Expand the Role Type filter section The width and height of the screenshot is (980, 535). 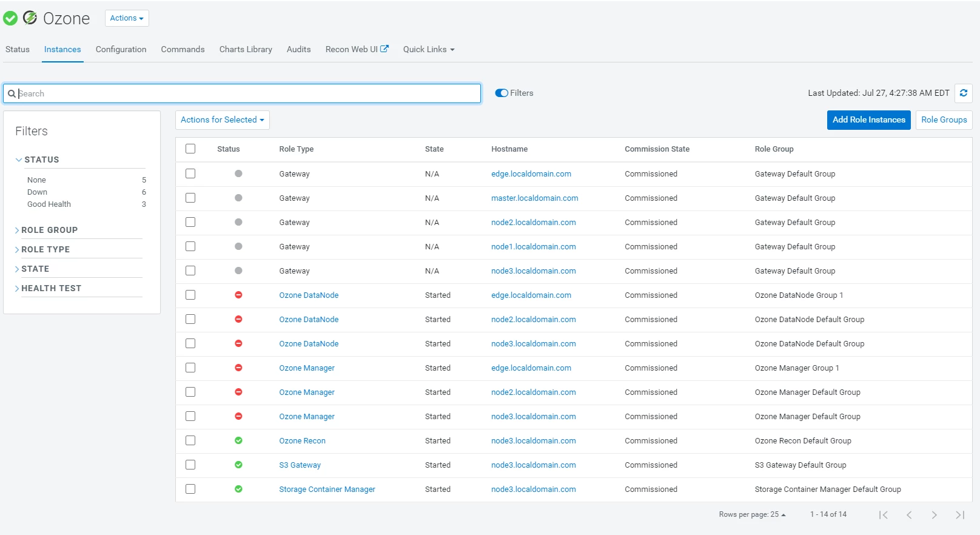tap(45, 249)
